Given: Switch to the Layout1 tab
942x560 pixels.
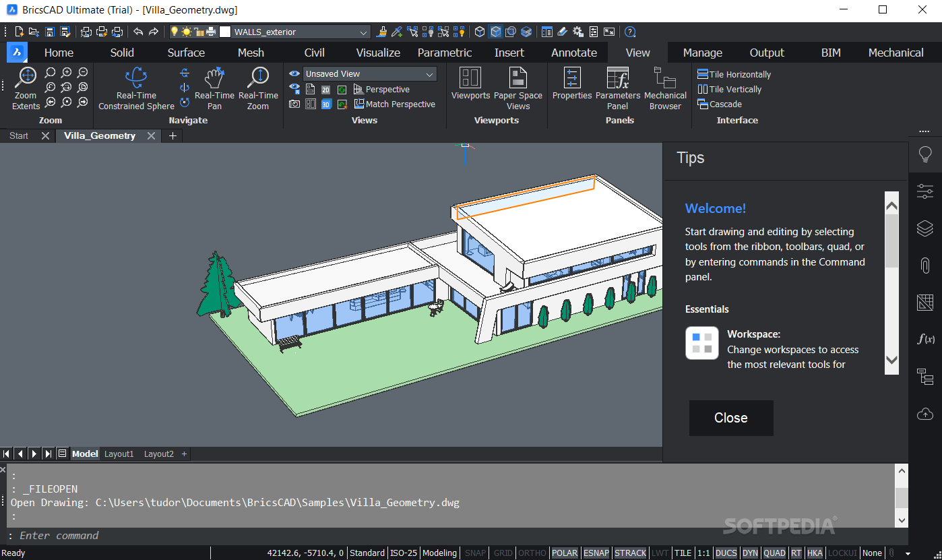Looking at the screenshot, I should (119, 454).
